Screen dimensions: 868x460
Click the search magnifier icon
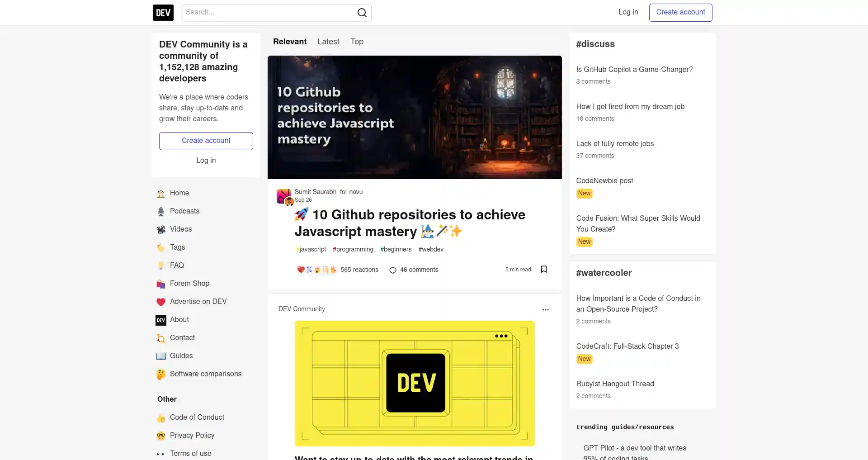pyautogui.click(x=362, y=13)
